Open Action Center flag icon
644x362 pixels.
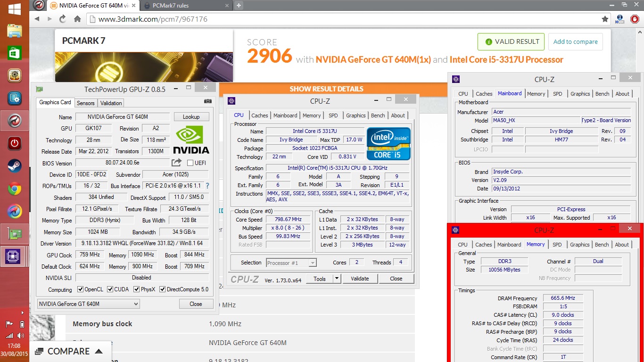(x=9, y=324)
